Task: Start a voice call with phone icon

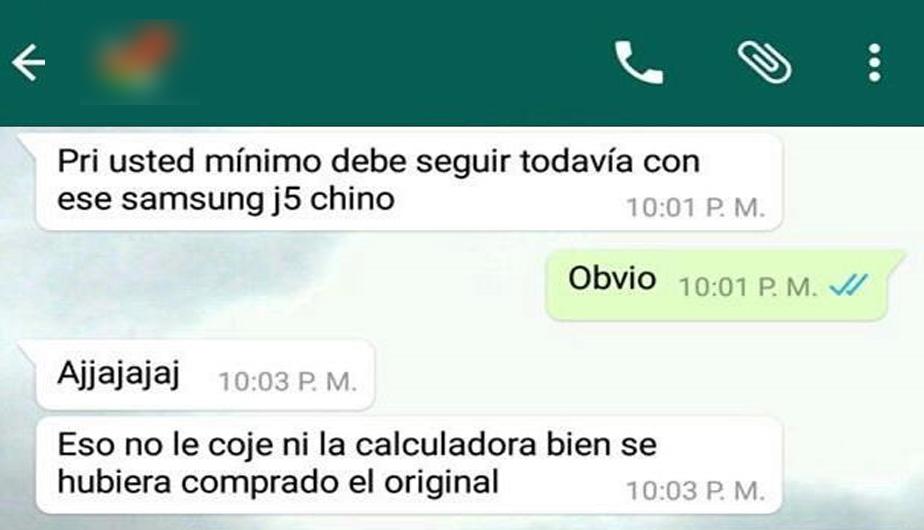Action: pyautogui.click(x=639, y=62)
